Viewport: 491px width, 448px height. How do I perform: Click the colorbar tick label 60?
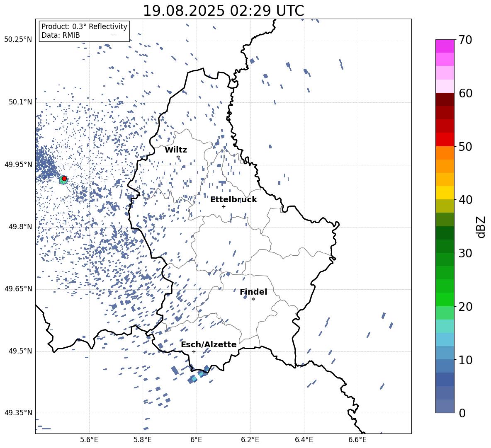click(x=465, y=93)
